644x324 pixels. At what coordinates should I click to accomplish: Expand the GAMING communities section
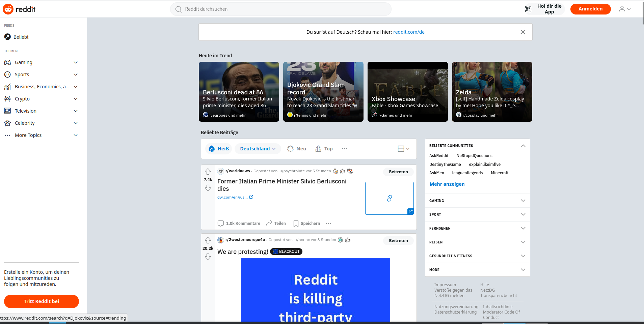(523, 201)
